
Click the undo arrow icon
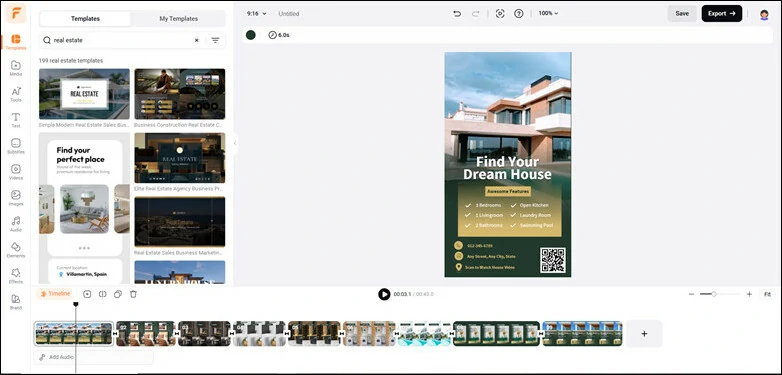[x=457, y=13]
